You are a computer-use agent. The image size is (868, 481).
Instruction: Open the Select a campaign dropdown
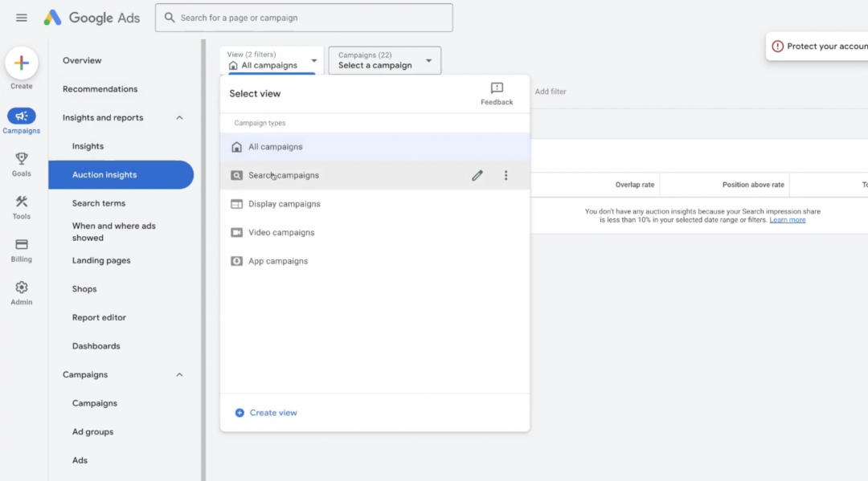click(x=385, y=60)
